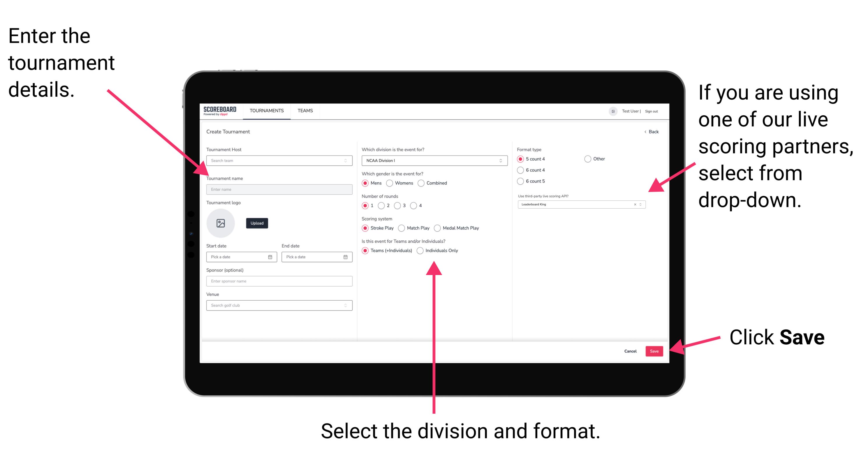Click the Tournament name input field
Screen dimensions: 868x467
point(278,190)
